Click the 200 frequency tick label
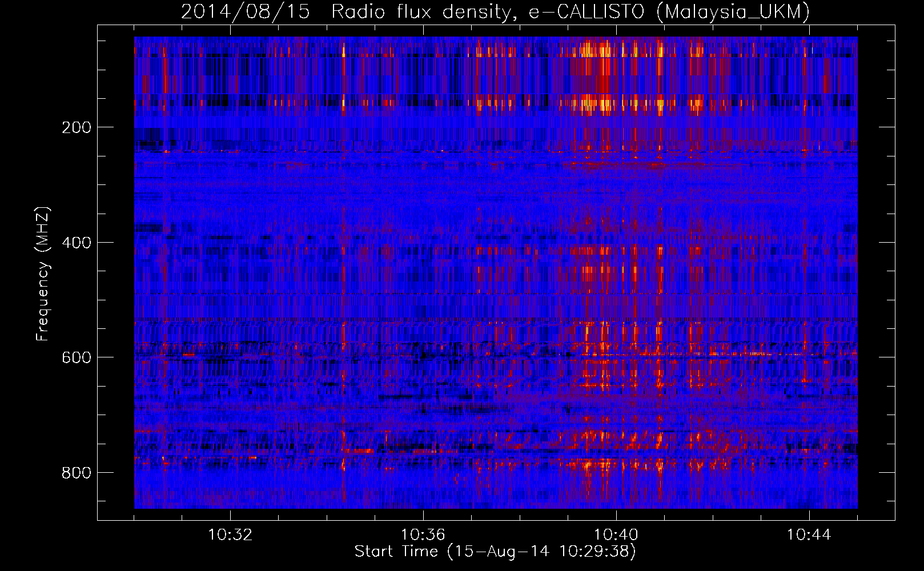The height and width of the screenshot is (571, 924). click(x=76, y=127)
